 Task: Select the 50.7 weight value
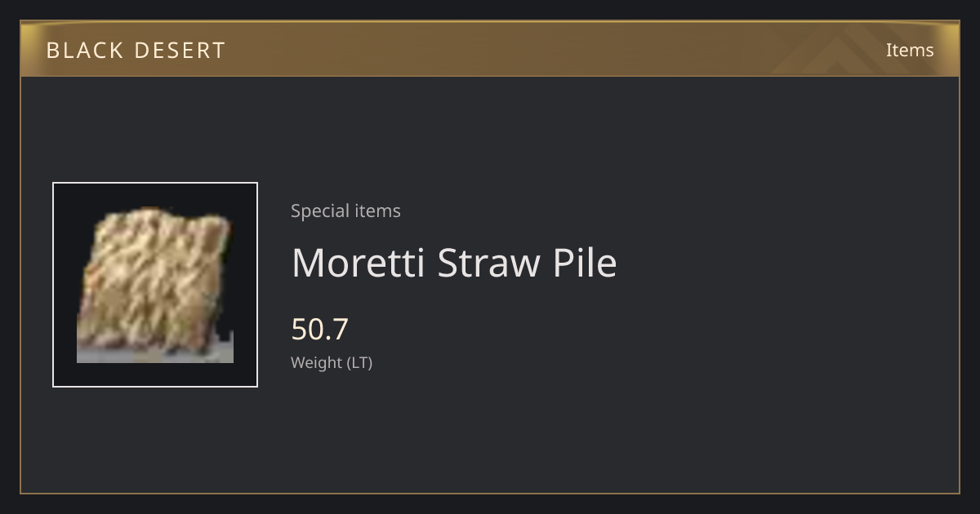point(320,329)
